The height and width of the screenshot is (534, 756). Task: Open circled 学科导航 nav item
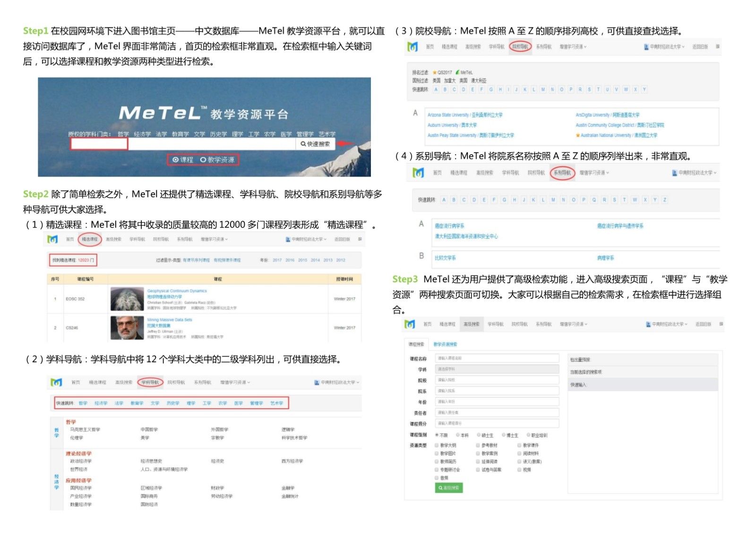(x=150, y=382)
